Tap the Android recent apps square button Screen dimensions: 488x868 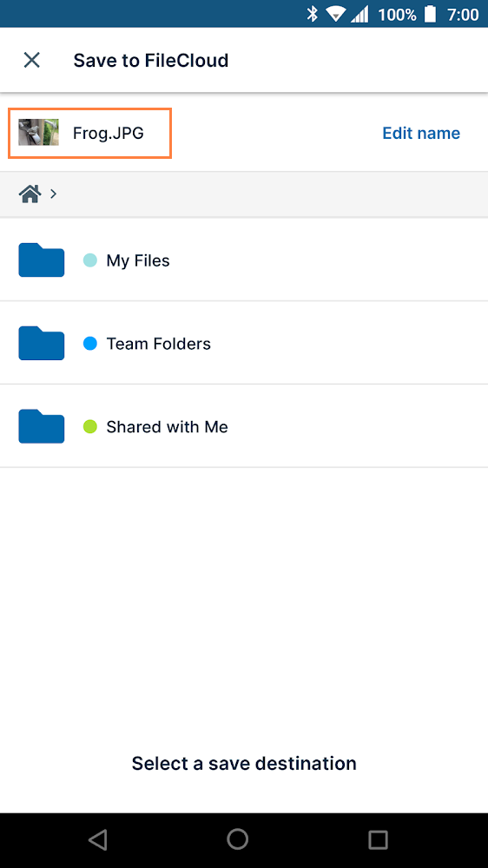[378, 839]
